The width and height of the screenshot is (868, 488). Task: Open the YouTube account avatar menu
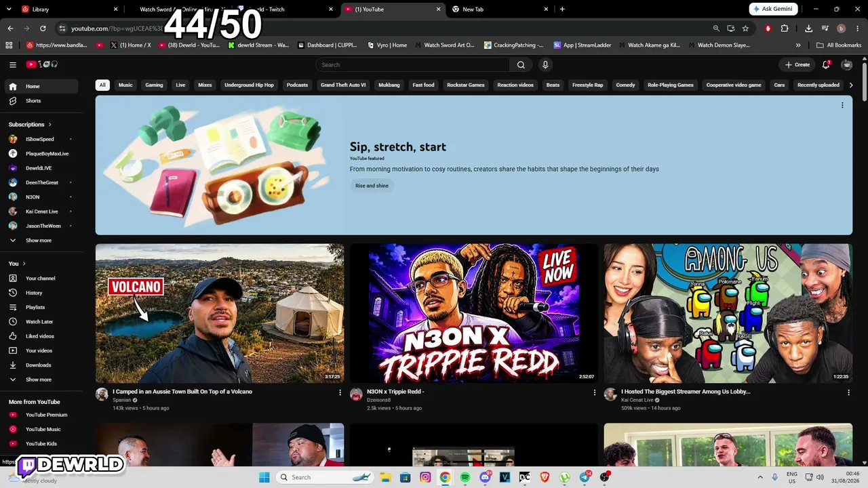click(x=847, y=65)
